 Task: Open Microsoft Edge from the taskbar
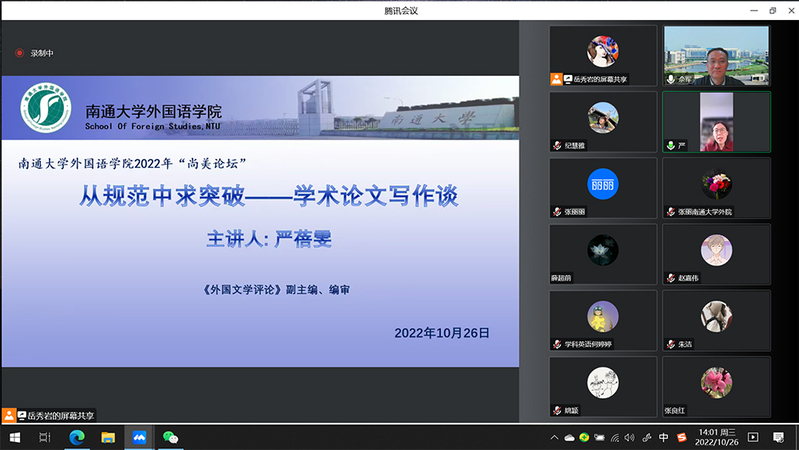pyautogui.click(x=75, y=437)
